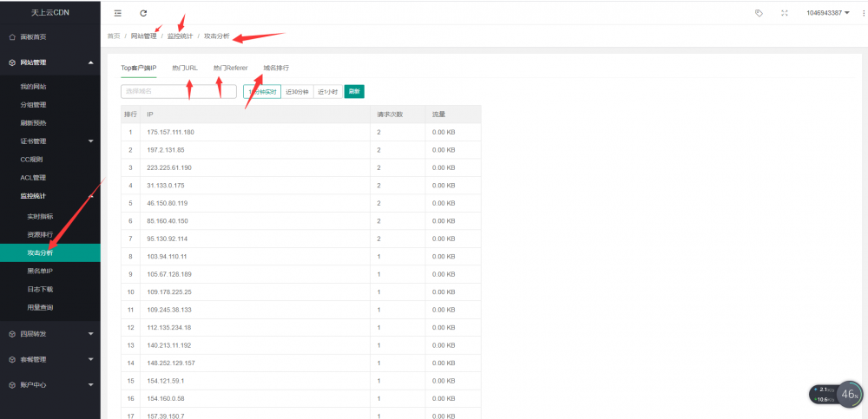The image size is (868, 419).
Task: Open the vertical three-dot more menu
Action: [859, 13]
